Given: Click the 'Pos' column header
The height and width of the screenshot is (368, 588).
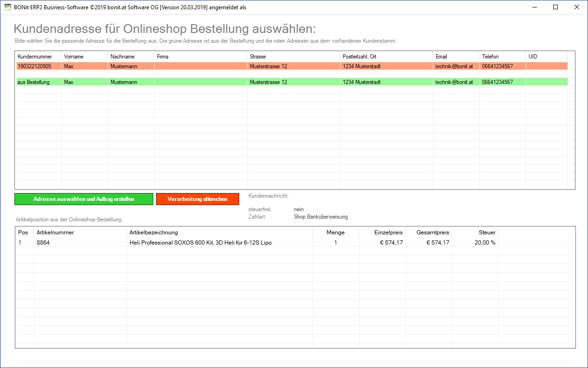Looking at the screenshot, I should click(x=25, y=232).
